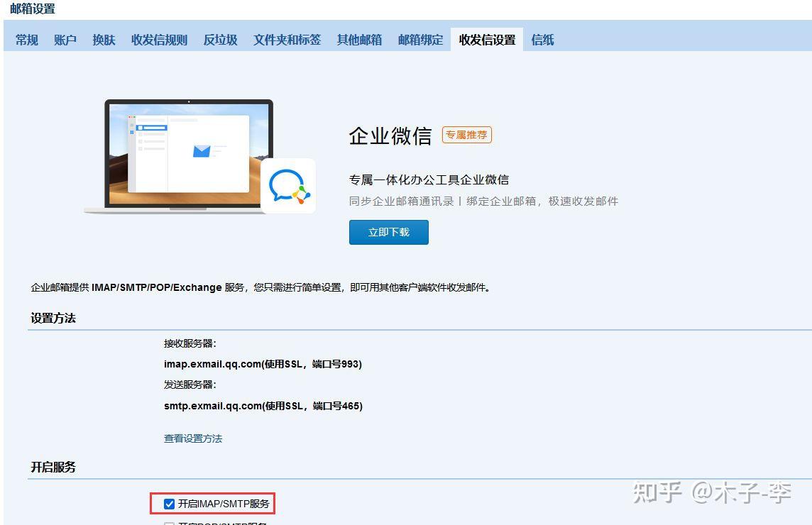The width and height of the screenshot is (812, 525).
Task: Check the 开启POP/SMTP服务 checkbox
Action: pos(169,523)
